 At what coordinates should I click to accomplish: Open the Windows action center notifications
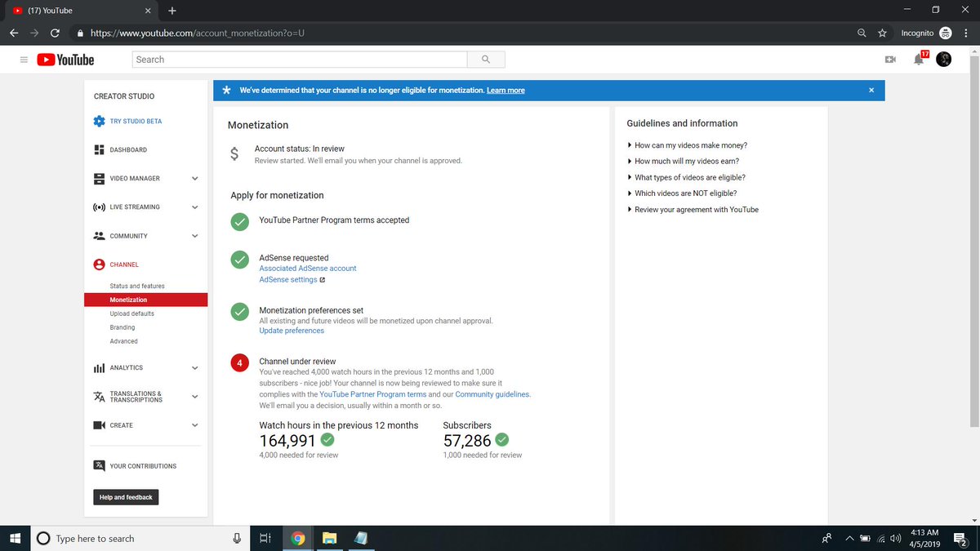point(961,538)
